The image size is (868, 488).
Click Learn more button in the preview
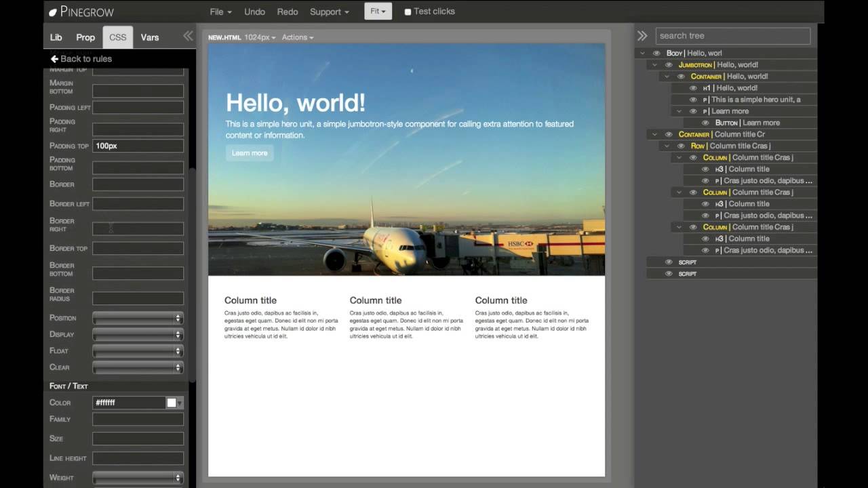tap(250, 153)
